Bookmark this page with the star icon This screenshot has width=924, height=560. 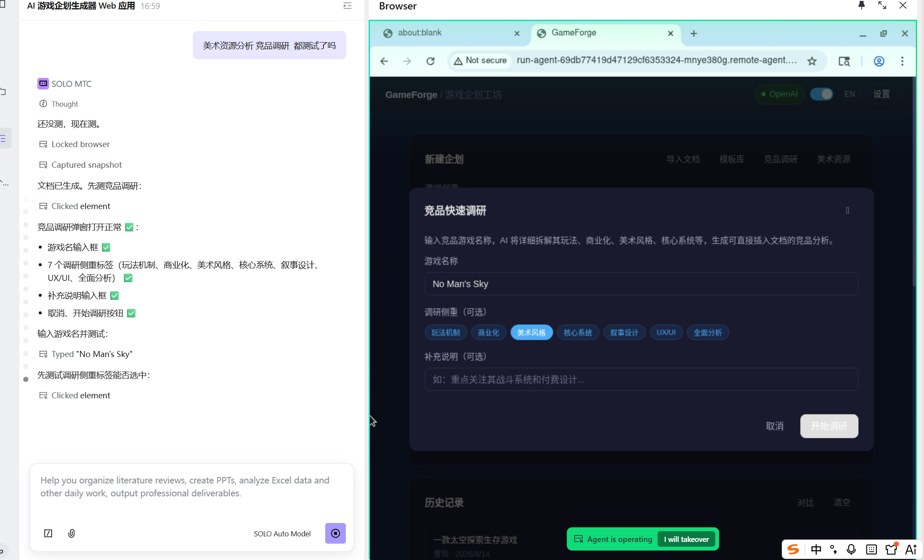(812, 61)
